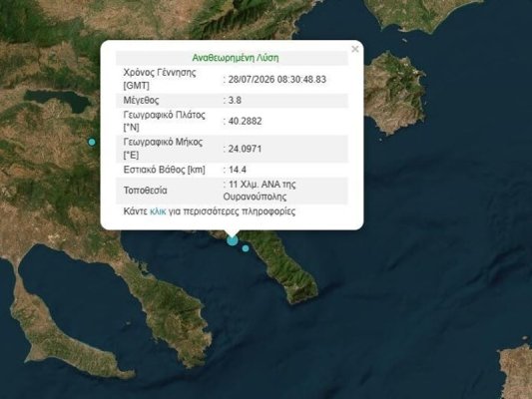Screen dimensions: 532x399
Task: Close the earthquake info popup
Action: pos(355,49)
